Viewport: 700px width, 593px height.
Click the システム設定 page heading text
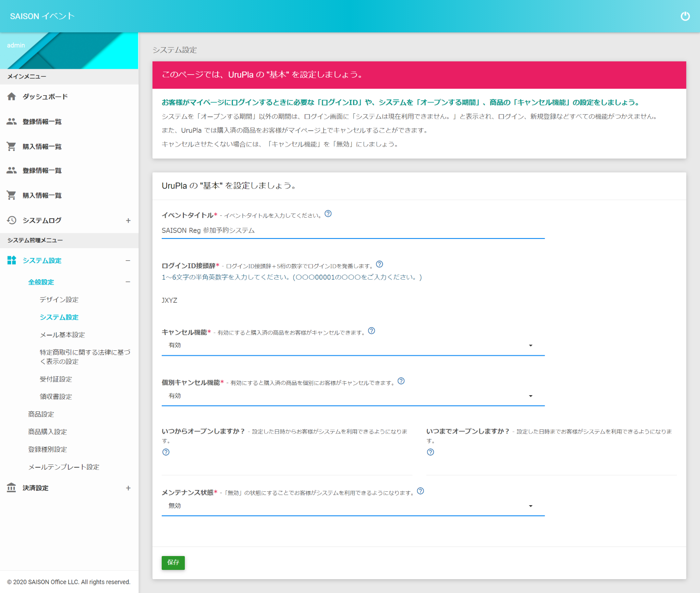[175, 50]
